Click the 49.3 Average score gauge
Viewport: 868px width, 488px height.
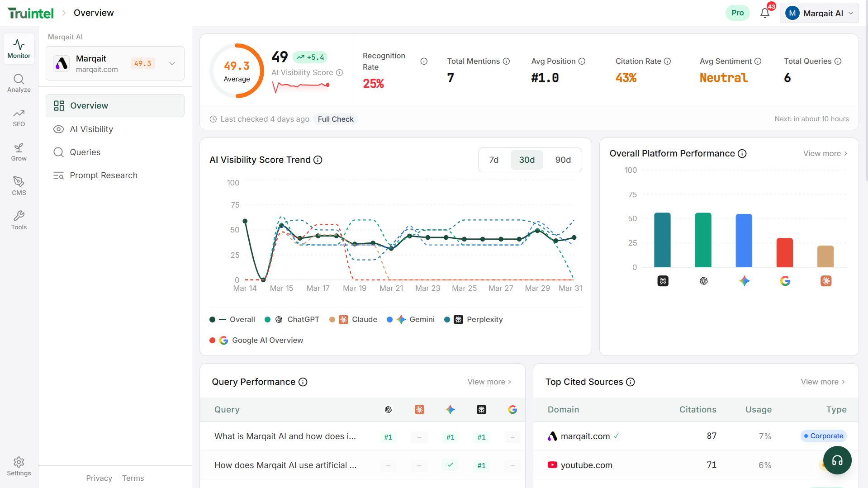tap(237, 71)
